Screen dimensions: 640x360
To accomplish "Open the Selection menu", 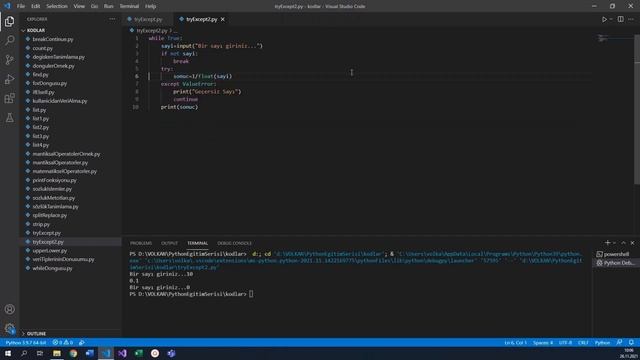I will [57, 6].
